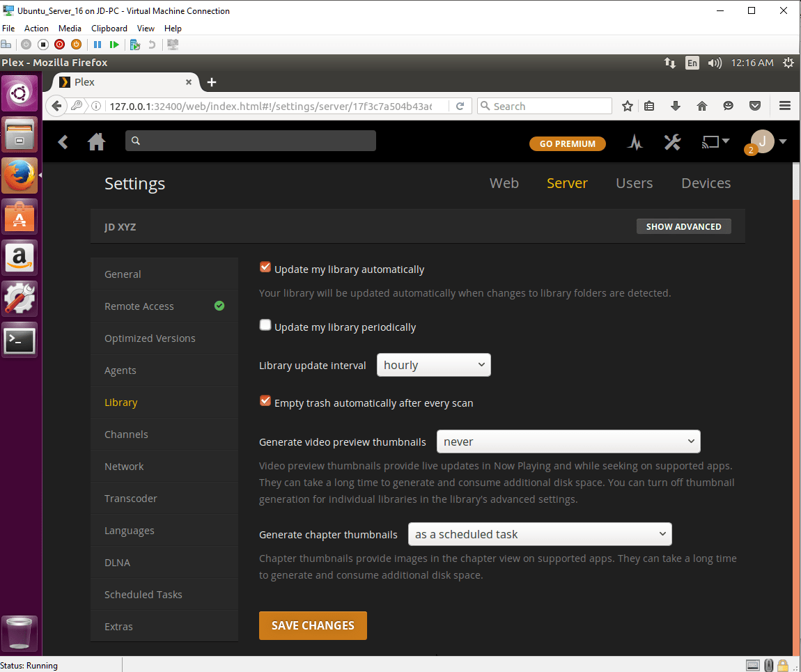Open a new Firefox tab
Screen dimensions: 801x672
coord(212,82)
